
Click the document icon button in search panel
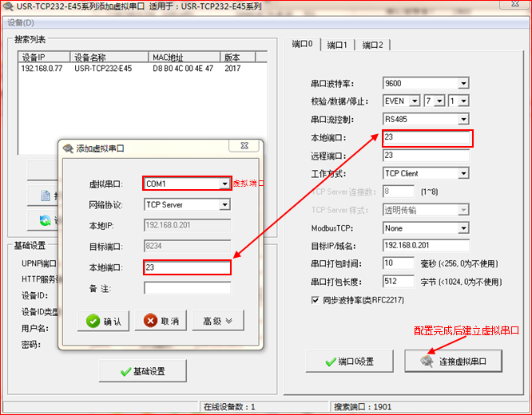click(x=46, y=196)
